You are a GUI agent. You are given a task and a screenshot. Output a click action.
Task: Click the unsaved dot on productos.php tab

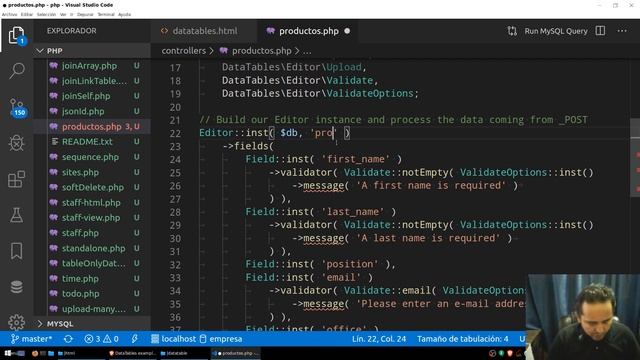347,31
